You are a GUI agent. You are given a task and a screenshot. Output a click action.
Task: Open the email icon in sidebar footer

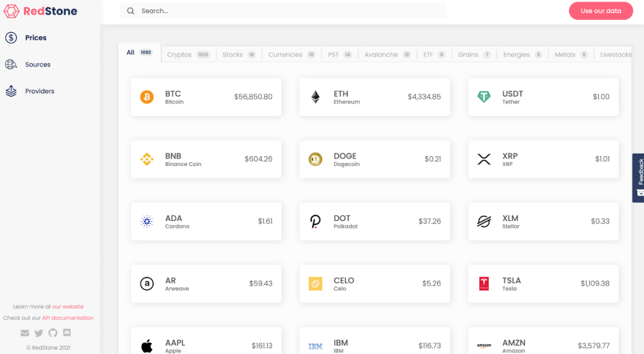(x=25, y=333)
